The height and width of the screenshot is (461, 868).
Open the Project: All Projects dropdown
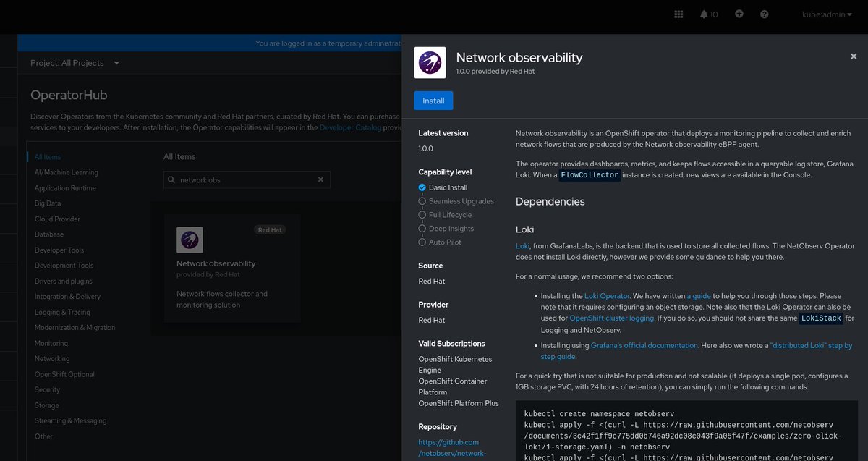(x=75, y=63)
